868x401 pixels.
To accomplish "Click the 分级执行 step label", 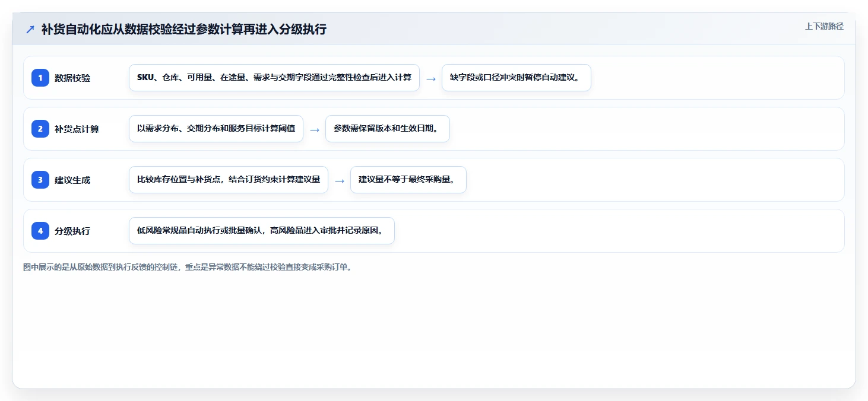I will coord(72,231).
